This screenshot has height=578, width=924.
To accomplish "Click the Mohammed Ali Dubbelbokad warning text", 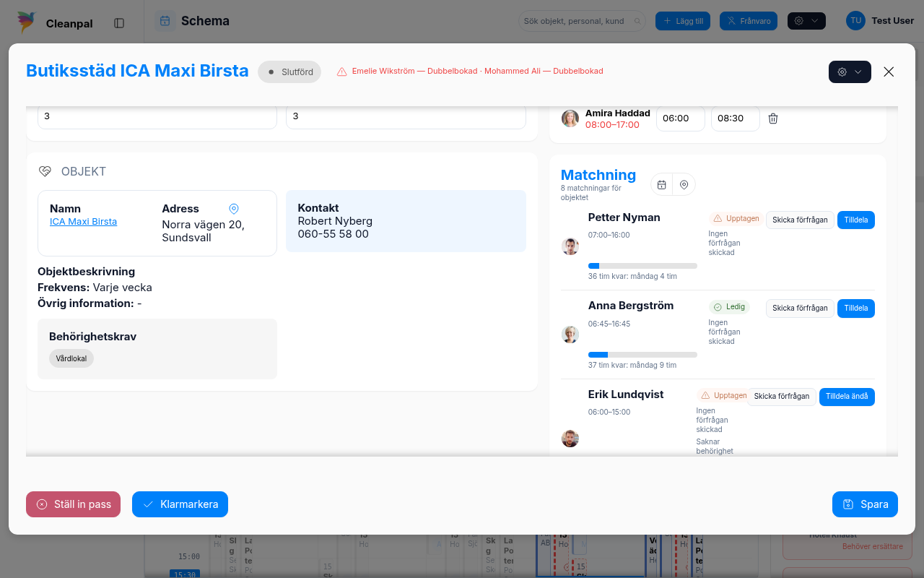I will [544, 72].
